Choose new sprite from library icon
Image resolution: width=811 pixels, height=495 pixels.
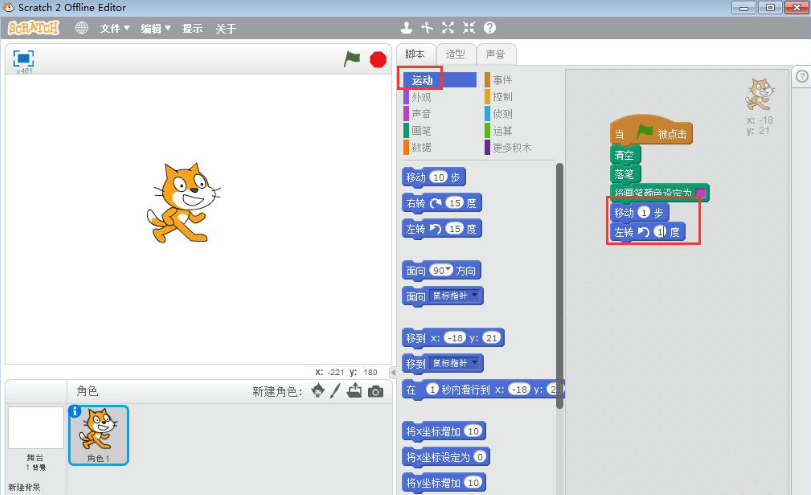point(318,391)
